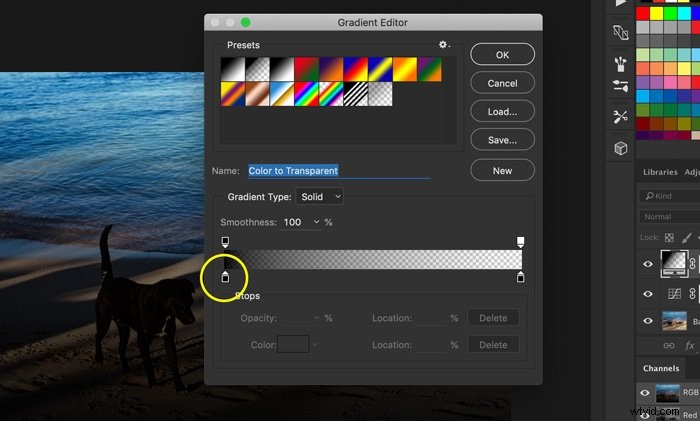Click the gradient Name text field
Image resolution: width=700 pixels, height=421 pixels.
pyautogui.click(x=339, y=171)
